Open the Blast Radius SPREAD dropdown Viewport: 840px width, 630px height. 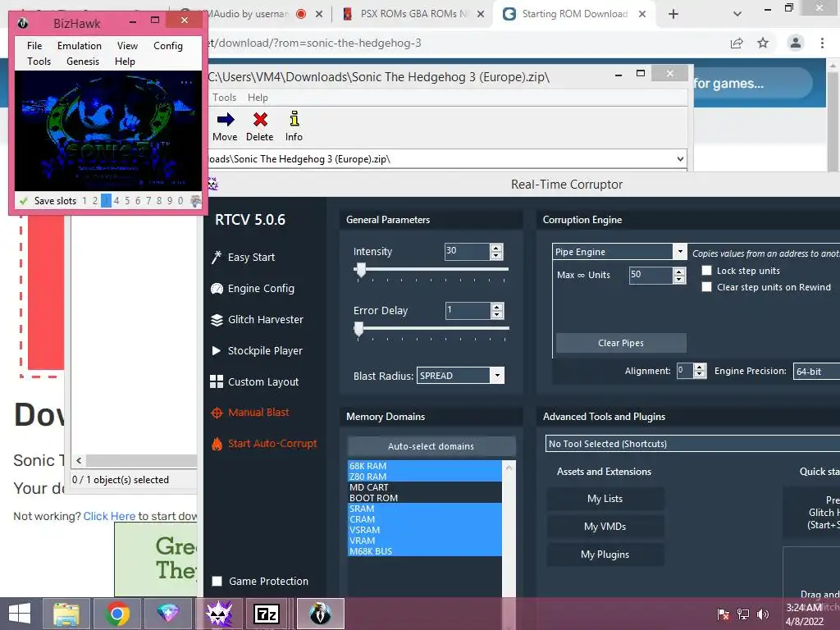click(x=498, y=376)
